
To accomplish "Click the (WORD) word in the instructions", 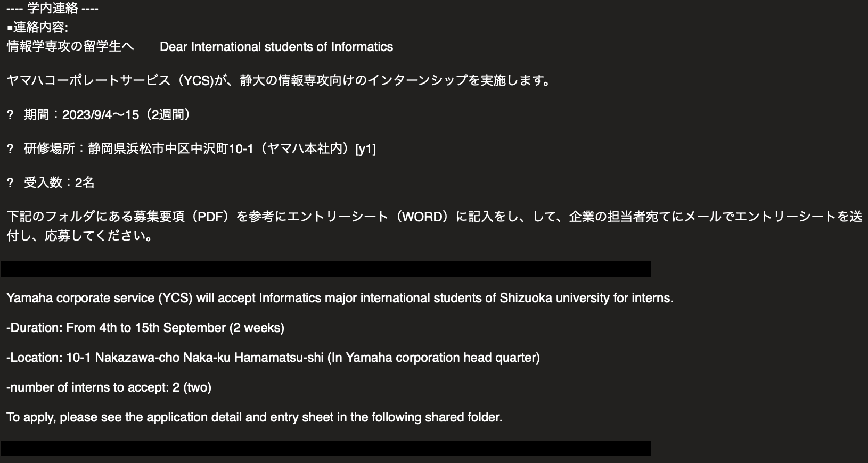I will pos(423,217).
